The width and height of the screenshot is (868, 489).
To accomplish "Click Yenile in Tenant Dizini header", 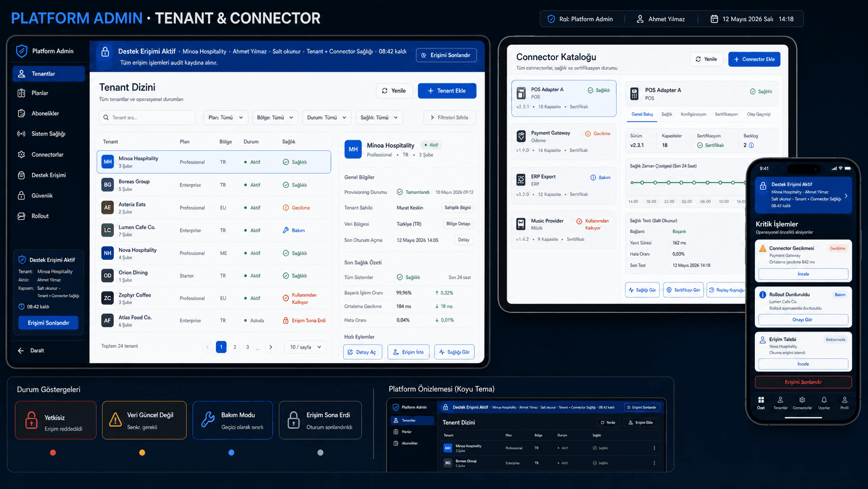I will pyautogui.click(x=394, y=91).
